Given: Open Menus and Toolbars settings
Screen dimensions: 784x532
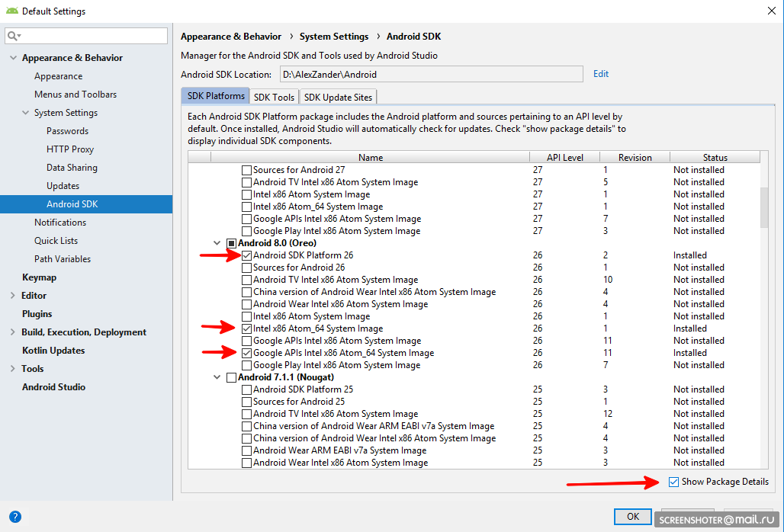Looking at the screenshot, I should tap(76, 95).
